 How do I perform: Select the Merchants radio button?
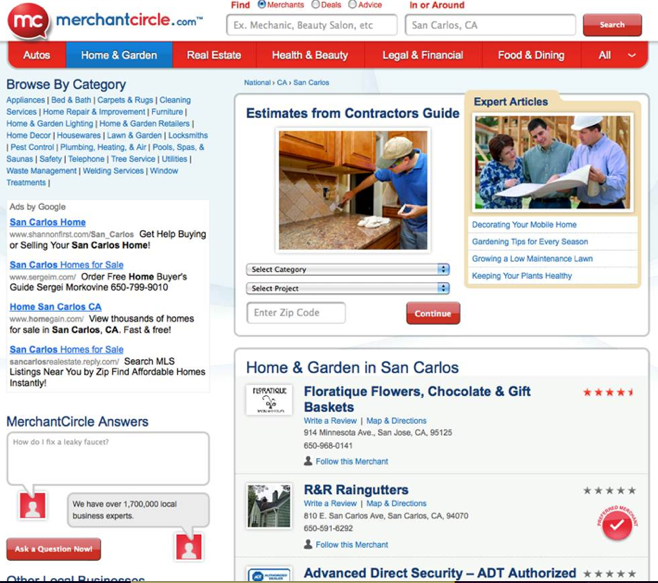pos(262,5)
